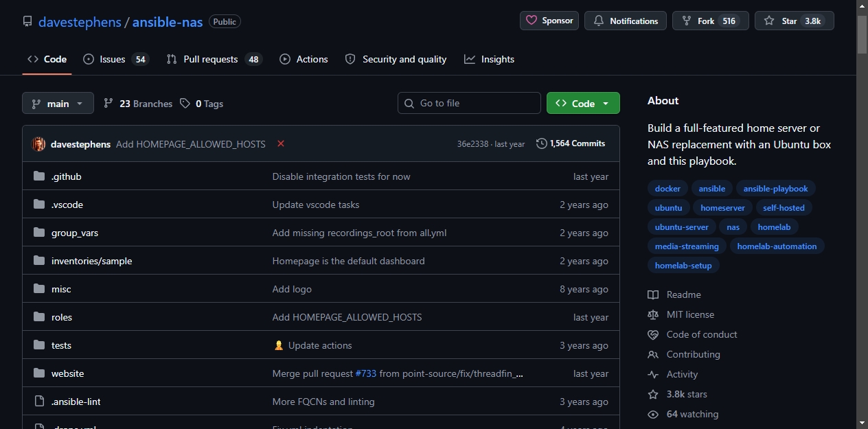
Task: Click the folder icon for .vscode
Action: (39, 205)
